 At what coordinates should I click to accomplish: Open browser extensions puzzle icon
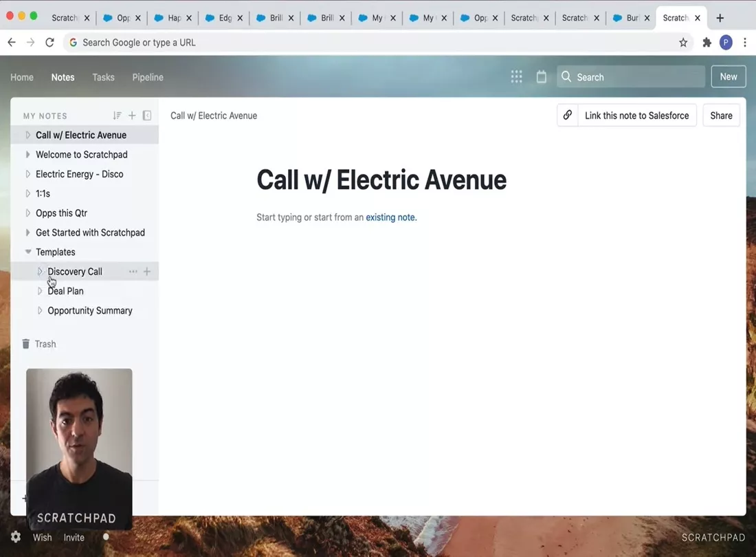(707, 43)
